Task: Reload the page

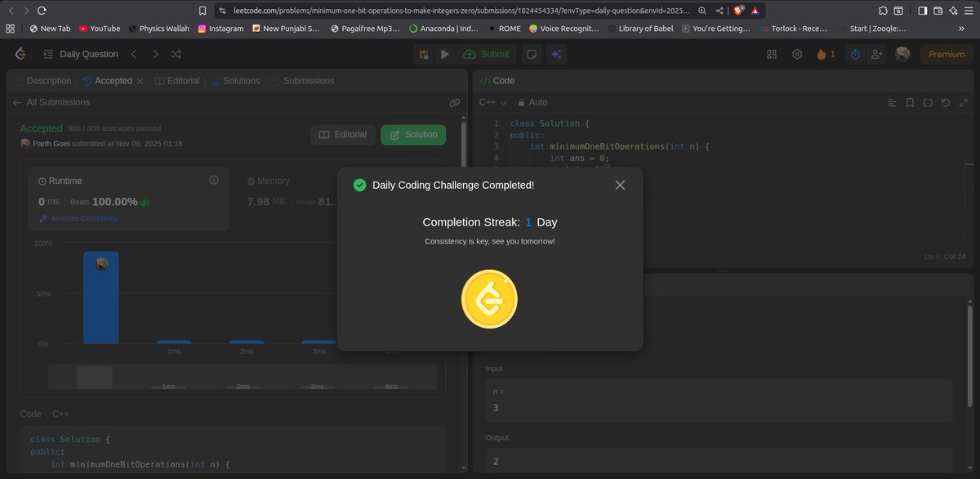Action: 42,11
